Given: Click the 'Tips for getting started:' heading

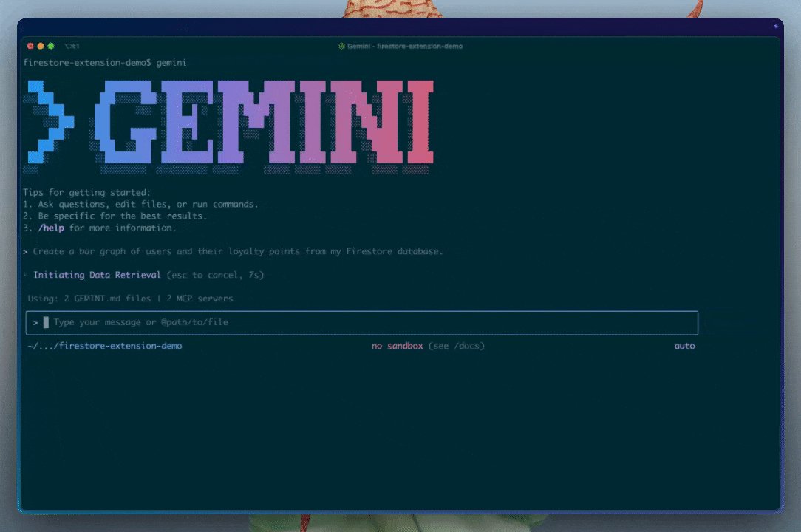Looking at the screenshot, I should (x=87, y=193).
